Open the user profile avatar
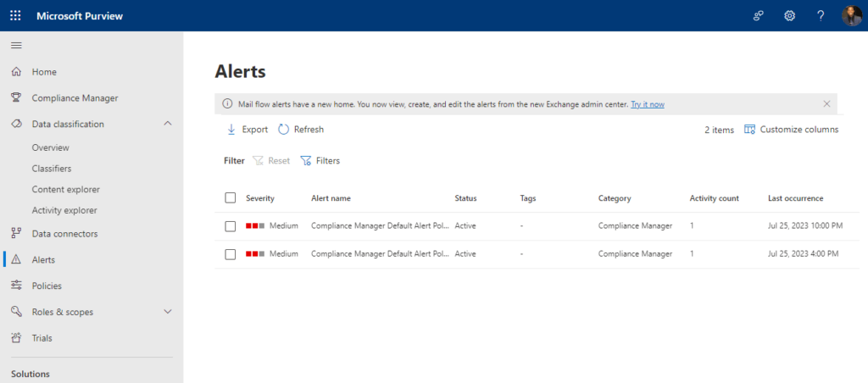Viewport: 868px width, 383px height. [x=852, y=15]
